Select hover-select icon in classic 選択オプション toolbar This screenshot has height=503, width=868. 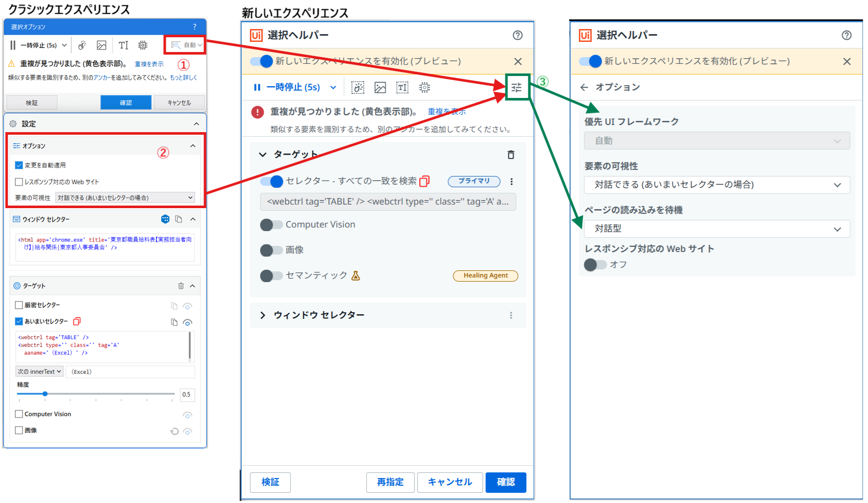pos(82,45)
